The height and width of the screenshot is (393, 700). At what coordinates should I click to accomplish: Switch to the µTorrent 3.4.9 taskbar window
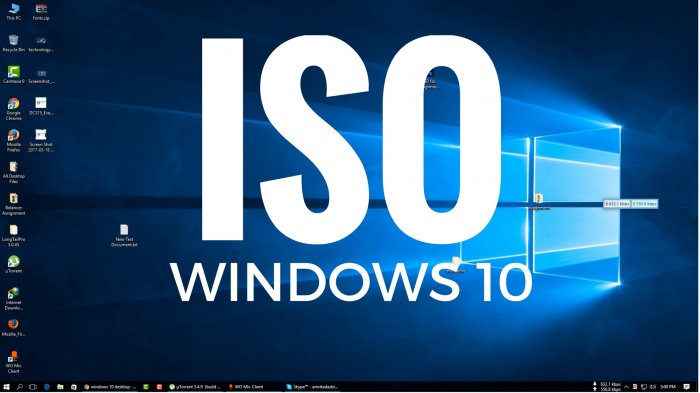coord(195,387)
